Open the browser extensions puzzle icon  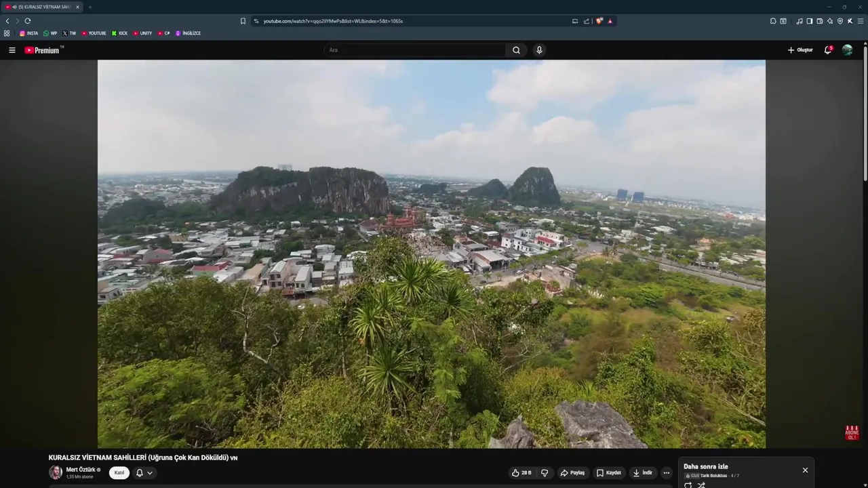[773, 21]
